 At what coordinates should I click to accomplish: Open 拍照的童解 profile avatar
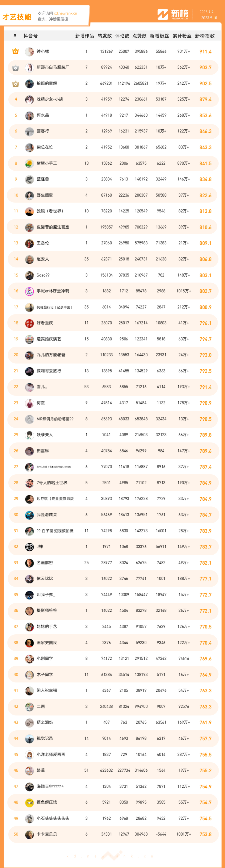click(x=30, y=84)
